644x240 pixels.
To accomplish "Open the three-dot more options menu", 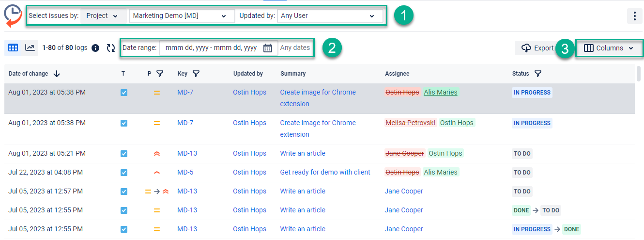I will coord(634,16).
